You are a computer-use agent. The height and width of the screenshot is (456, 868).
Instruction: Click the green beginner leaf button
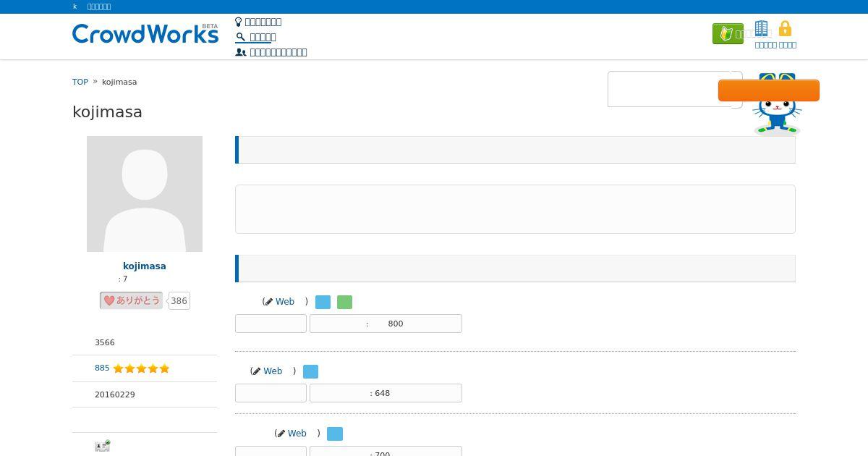pos(728,34)
